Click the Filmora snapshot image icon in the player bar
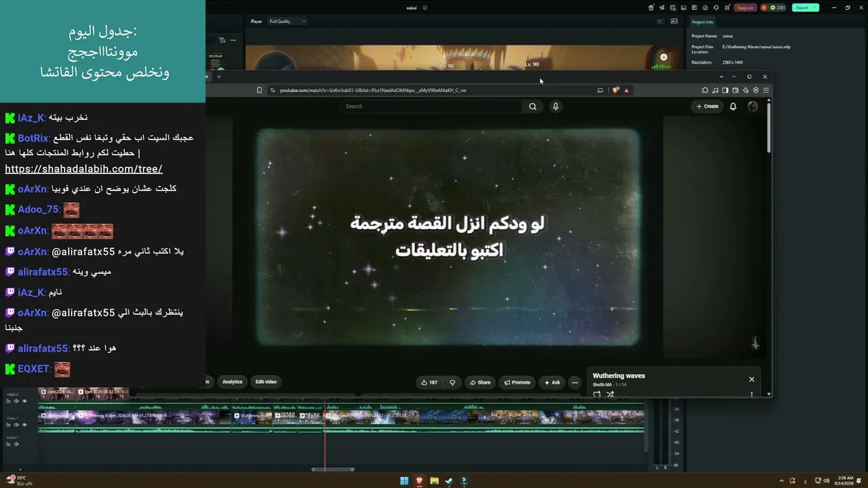Screen dimensions: 868x488 (674, 21)
